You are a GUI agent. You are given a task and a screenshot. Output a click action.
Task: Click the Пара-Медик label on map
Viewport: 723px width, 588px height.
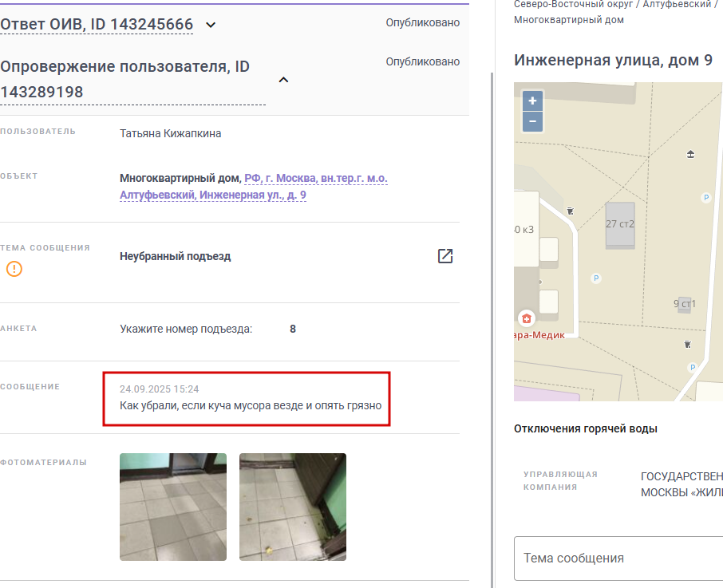(539, 335)
